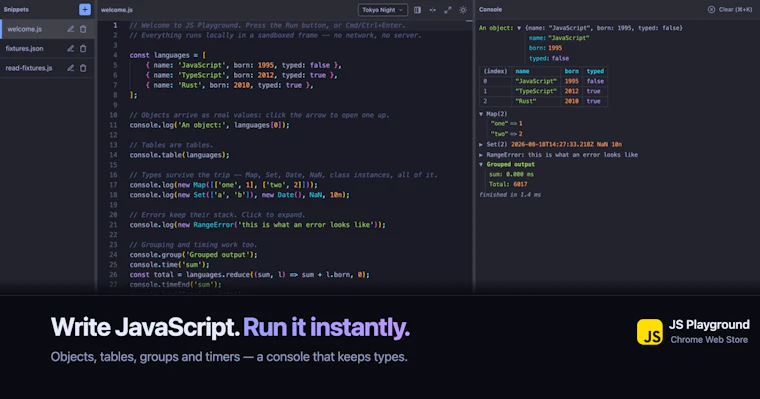Select the 2010 cell in the table

click(x=571, y=101)
